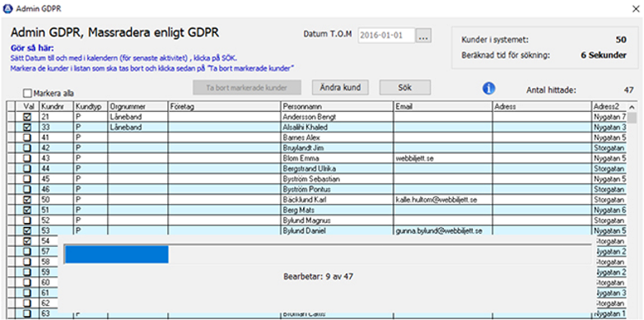Image resolution: width=644 pixels, height=320 pixels.
Task: Click the email gunna.bylund@webbiljett.se
Action: [443, 230]
